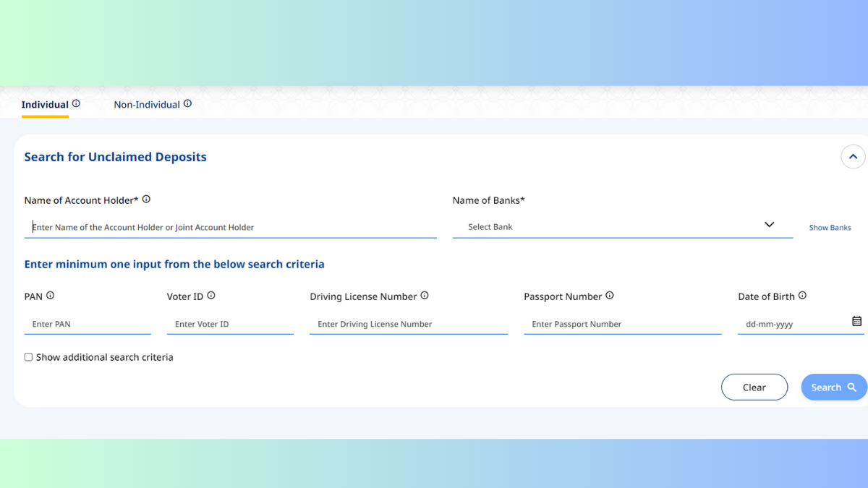
Task: Click the Date of Birth info icon
Action: click(x=802, y=296)
